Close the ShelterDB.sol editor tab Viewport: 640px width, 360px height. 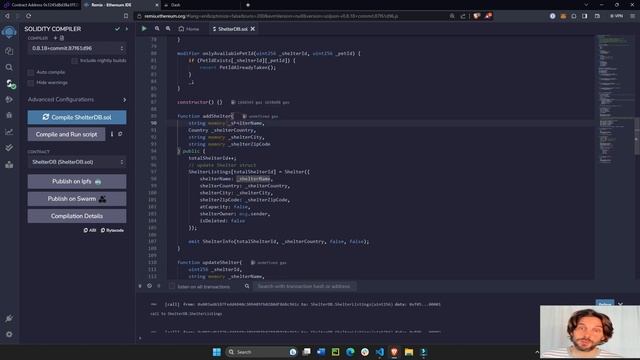pyautogui.click(x=253, y=29)
